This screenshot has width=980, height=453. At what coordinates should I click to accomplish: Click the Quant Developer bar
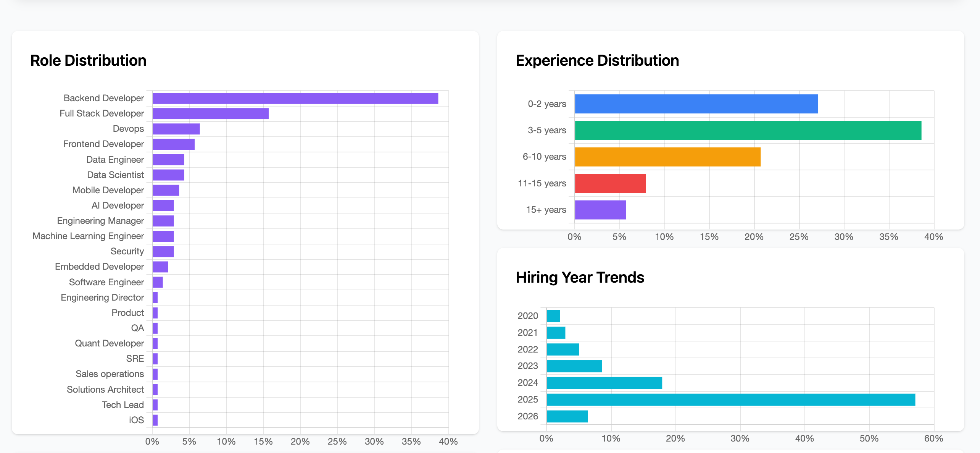coord(155,343)
